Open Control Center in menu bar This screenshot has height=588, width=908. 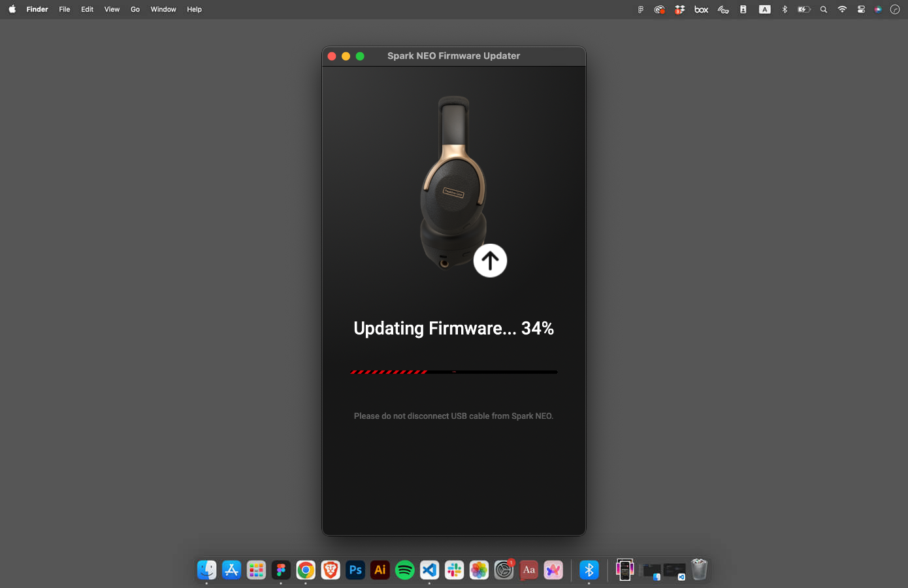861,9
